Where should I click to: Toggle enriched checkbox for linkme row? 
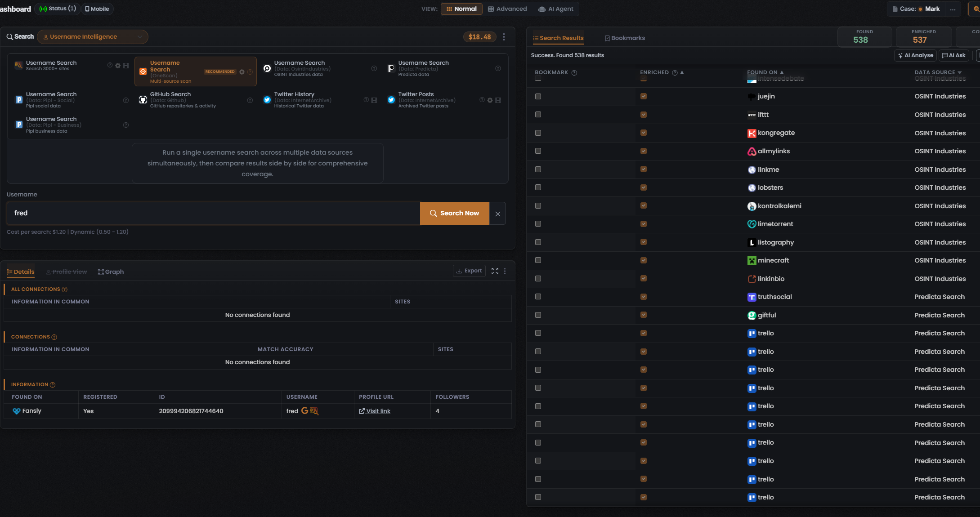tap(644, 169)
